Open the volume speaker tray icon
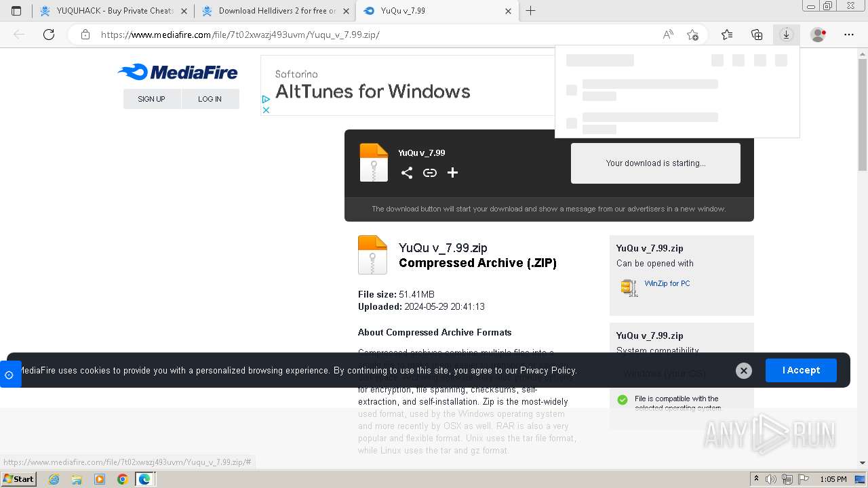Viewport: 868px width, 488px height. tap(771, 479)
